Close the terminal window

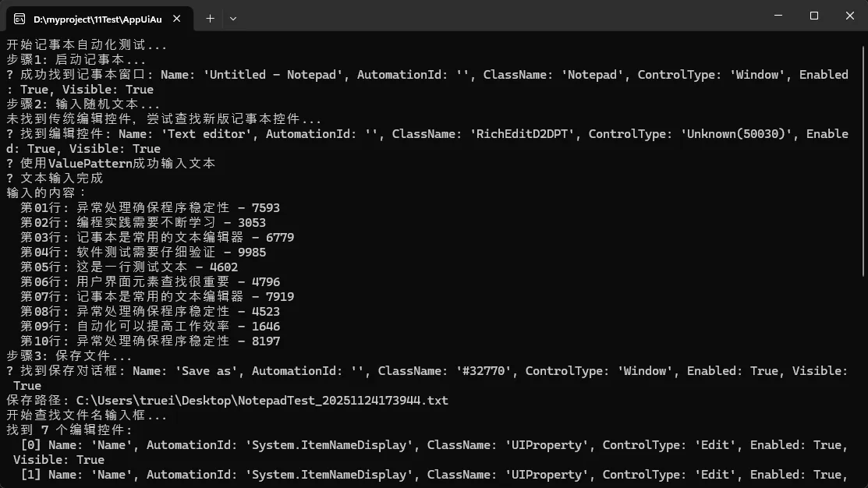(849, 16)
